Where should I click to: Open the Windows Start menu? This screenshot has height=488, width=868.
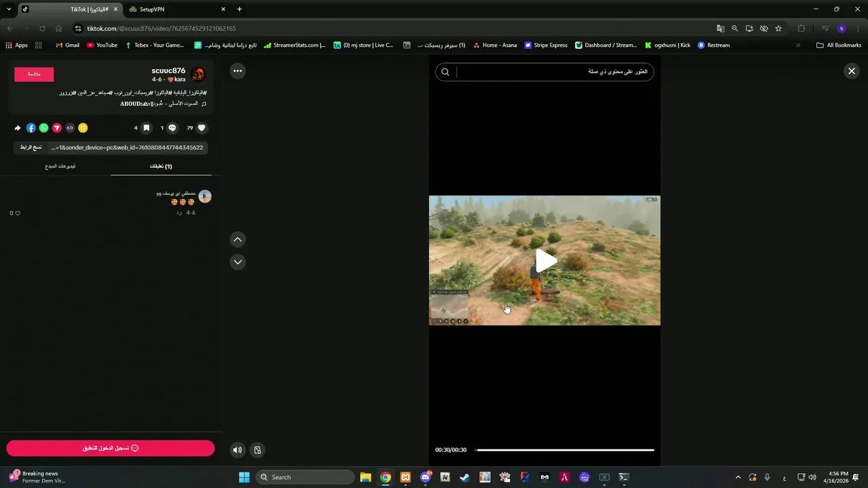point(244,477)
